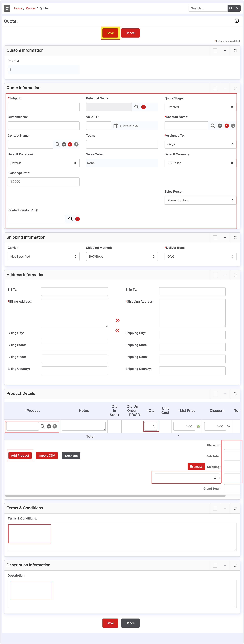Click the refresh icon beside Home breadcrumb

7,8
